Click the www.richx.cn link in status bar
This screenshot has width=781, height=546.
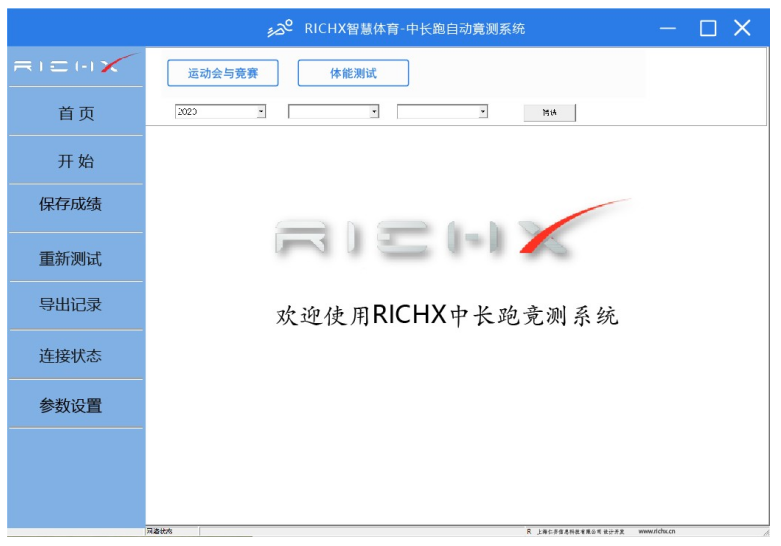656,532
